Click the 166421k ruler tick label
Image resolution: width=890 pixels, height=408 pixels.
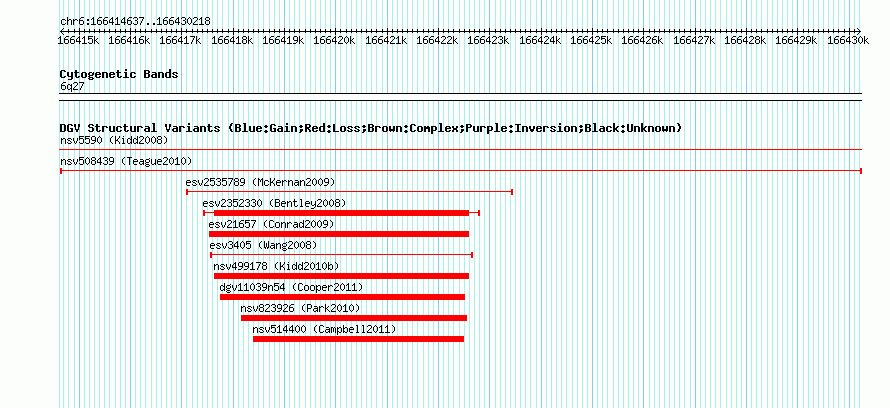coord(386,40)
